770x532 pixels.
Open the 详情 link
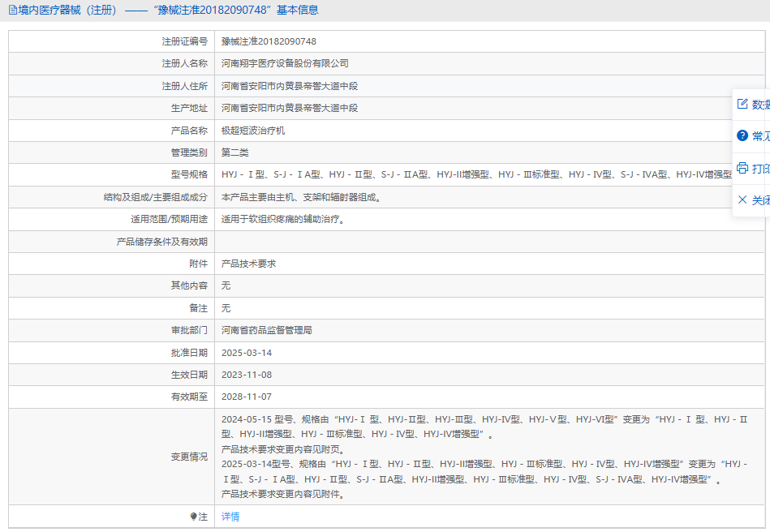coord(230,517)
